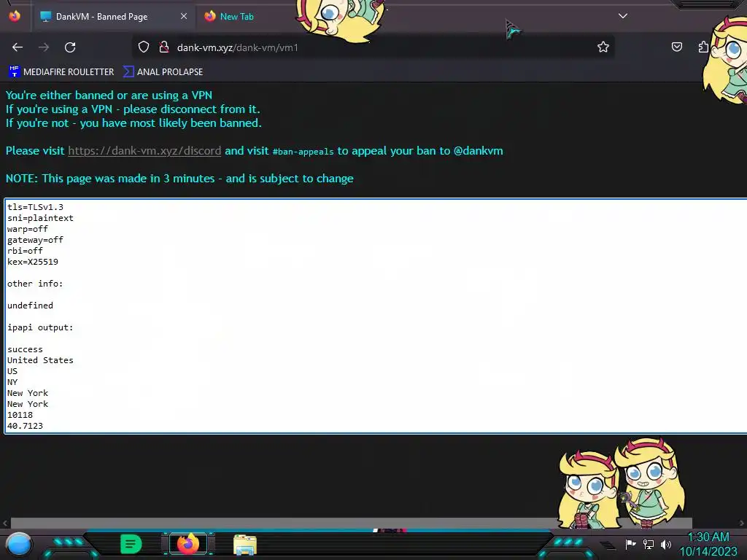
Task: Open File Explorer from the taskbar
Action: (x=245, y=545)
